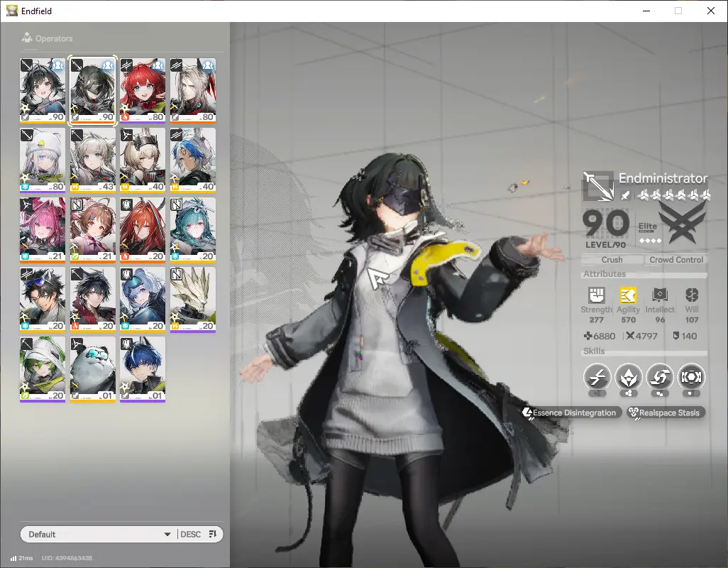
Task: Pick the white cat-hood level 80 operator card
Action: pyautogui.click(x=43, y=160)
